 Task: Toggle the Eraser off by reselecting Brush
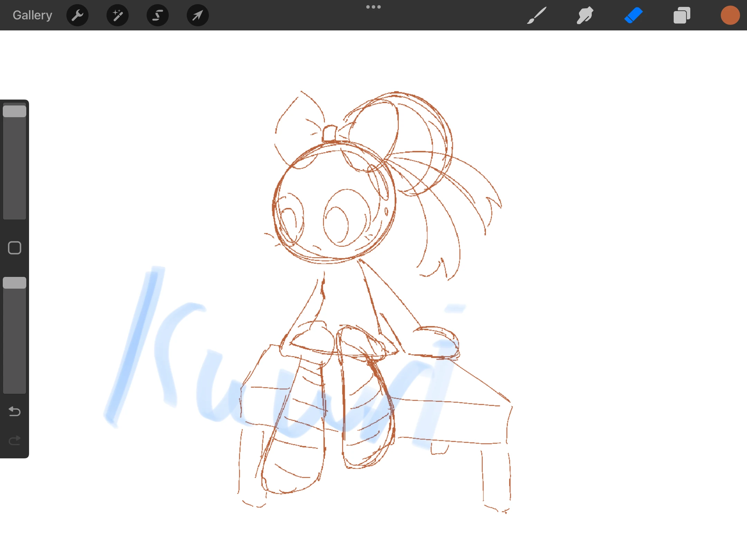536,15
